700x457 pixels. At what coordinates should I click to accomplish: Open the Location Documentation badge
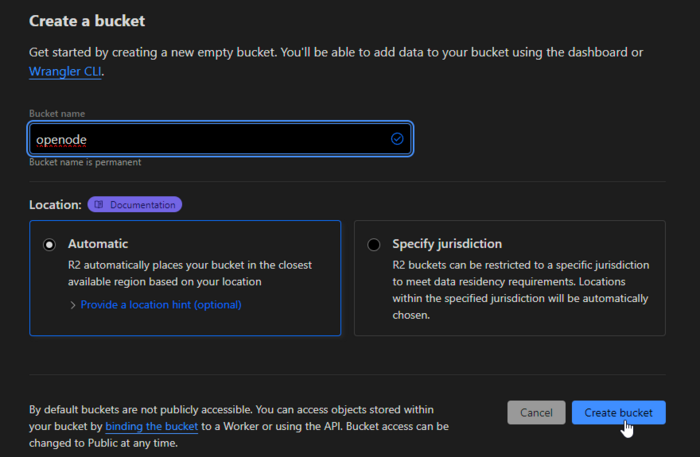135,205
